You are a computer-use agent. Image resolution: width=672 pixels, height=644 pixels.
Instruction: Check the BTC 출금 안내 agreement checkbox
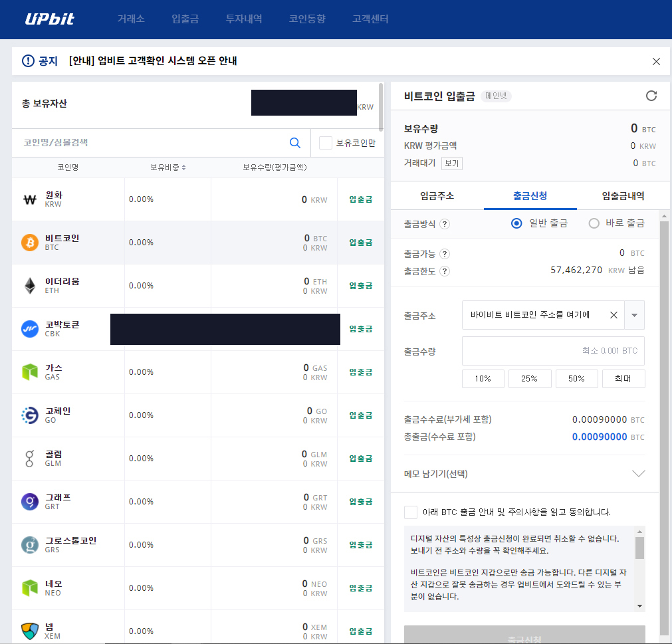[x=411, y=512]
